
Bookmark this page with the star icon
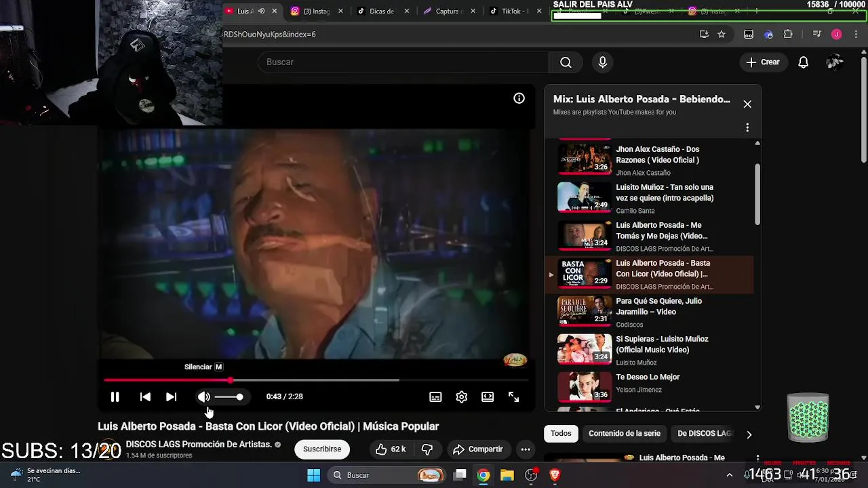(722, 35)
